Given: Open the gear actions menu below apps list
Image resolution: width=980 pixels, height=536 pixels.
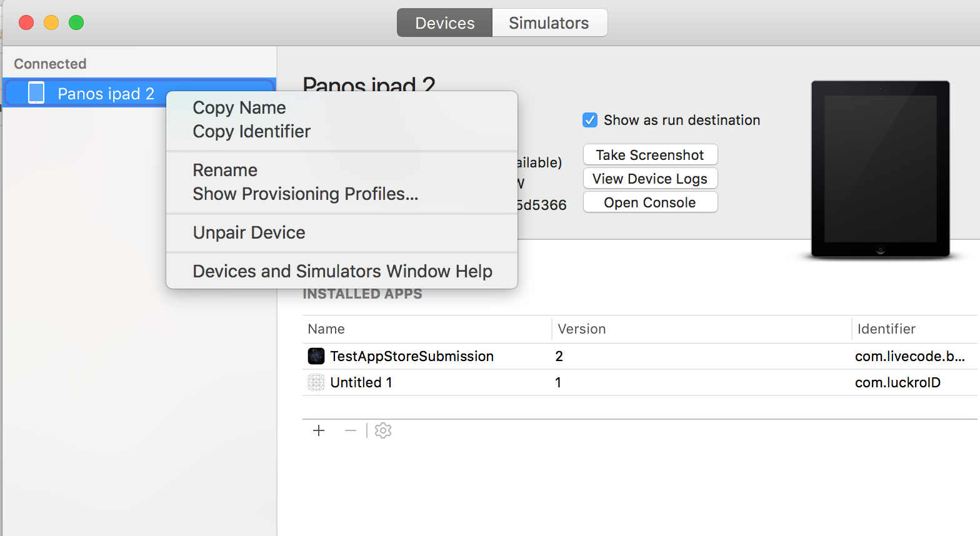Looking at the screenshot, I should [x=383, y=430].
